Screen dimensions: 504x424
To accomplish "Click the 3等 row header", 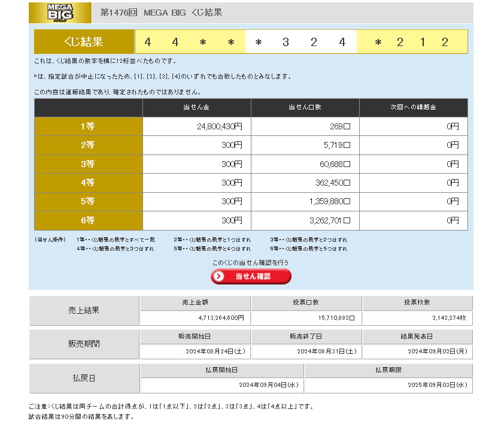I will [x=89, y=164].
